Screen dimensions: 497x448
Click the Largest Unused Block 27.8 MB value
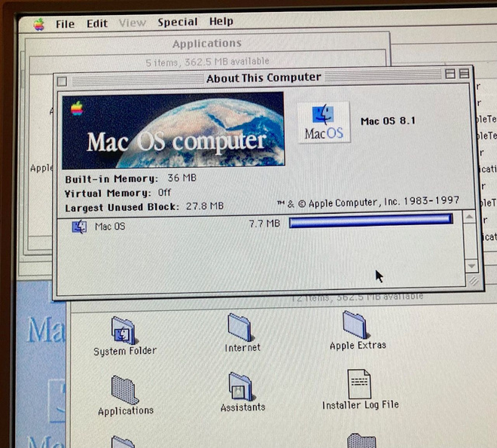point(204,206)
